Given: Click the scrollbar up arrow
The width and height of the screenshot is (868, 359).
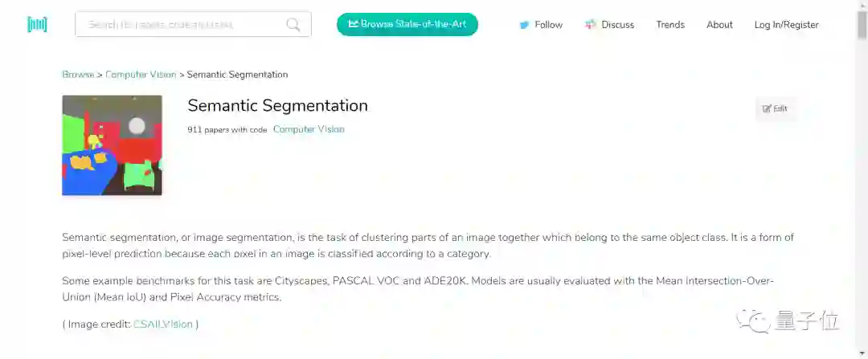Looking at the screenshot, I should point(862,5).
